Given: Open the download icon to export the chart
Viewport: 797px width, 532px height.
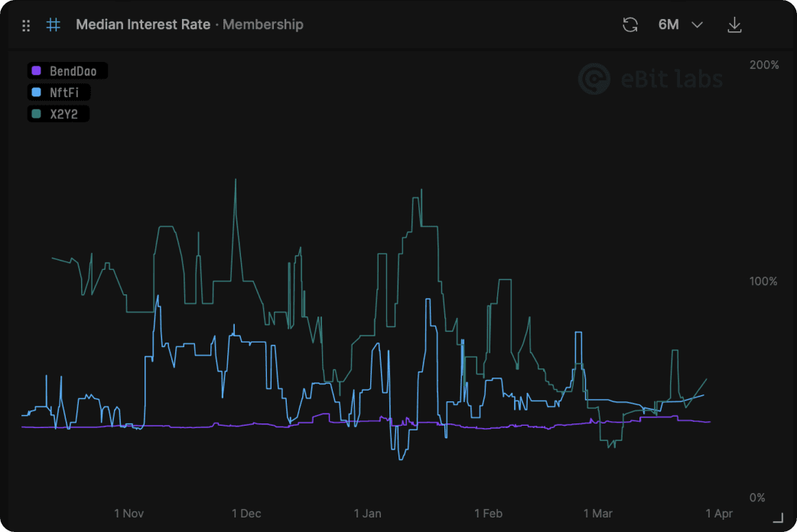Looking at the screenshot, I should click(734, 24).
